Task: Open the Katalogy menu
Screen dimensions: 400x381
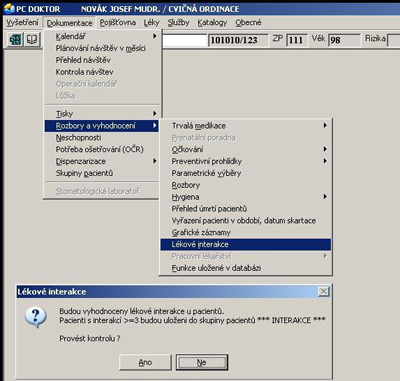Action: [x=212, y=23]
